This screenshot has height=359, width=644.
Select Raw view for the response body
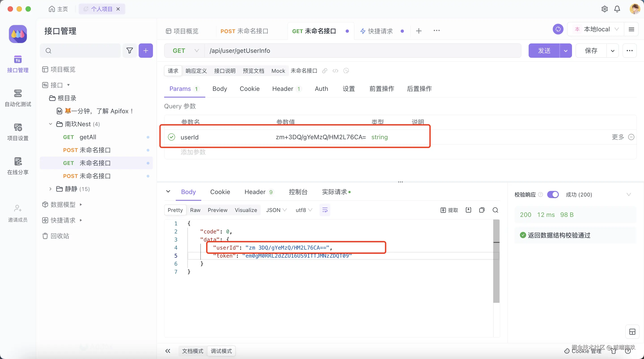[195, 210]
